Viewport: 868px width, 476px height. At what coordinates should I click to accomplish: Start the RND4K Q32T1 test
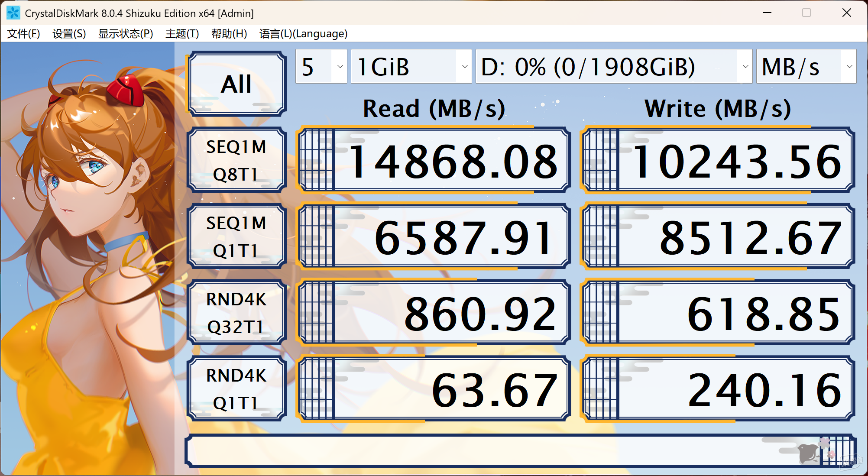[x=236, y=313]
